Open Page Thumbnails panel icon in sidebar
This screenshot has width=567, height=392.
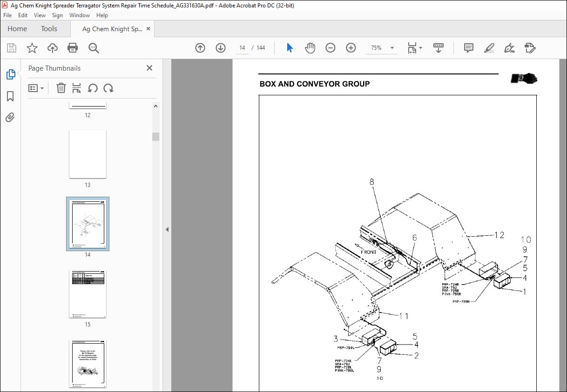[10, 74]
